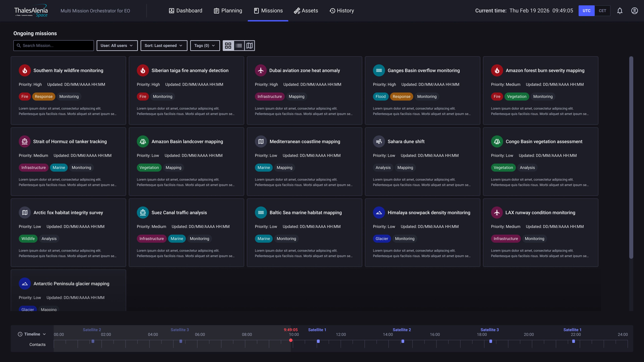Click the Vegetation tag on Amazon forest burn card
The image size is (644, 362).
(x=517, y=96)
